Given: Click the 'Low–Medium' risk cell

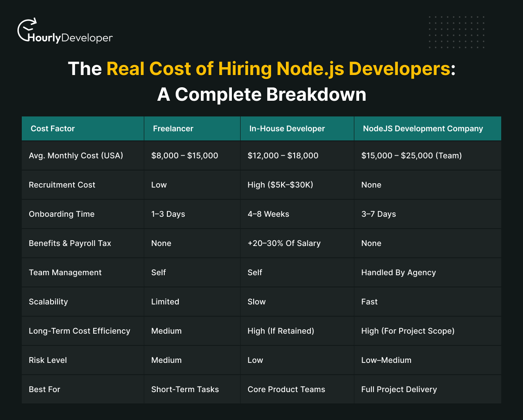Looking at the screenshot, I should [386, 360].
